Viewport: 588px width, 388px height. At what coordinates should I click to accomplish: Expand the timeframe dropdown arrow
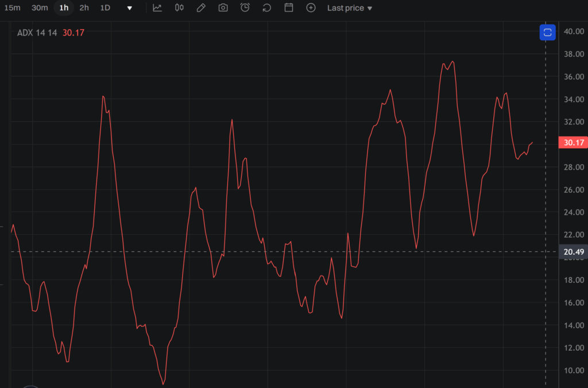click(130, 8)
